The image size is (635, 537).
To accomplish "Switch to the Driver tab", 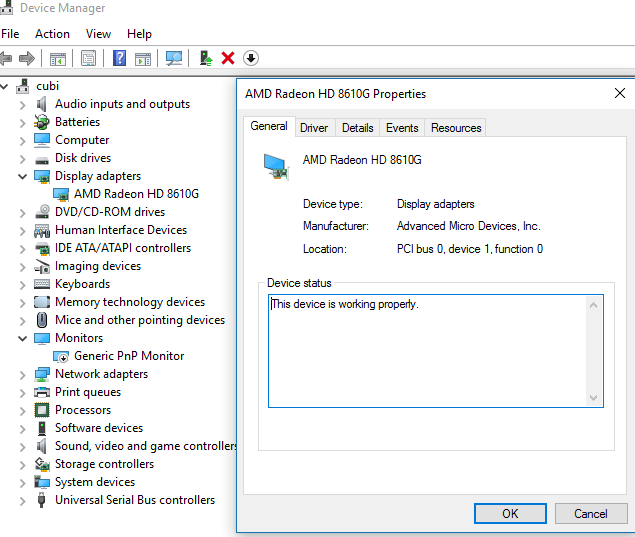I will click(x=314, y=128).
